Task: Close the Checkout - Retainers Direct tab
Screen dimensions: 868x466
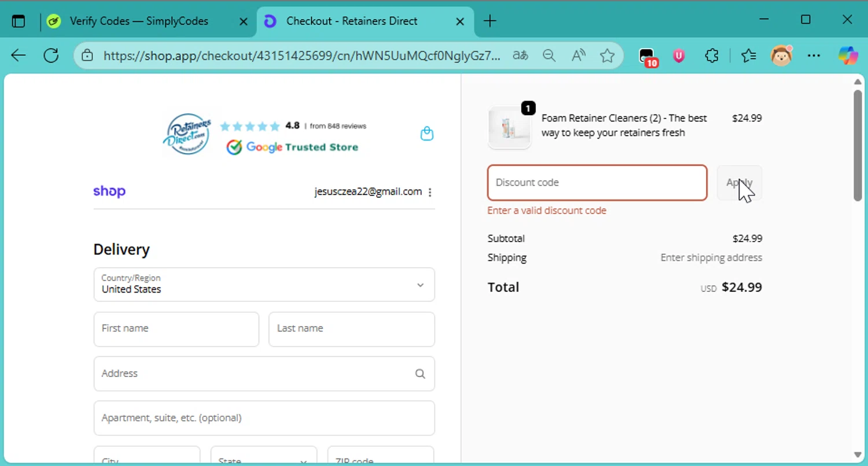Action: pos(460,21)
